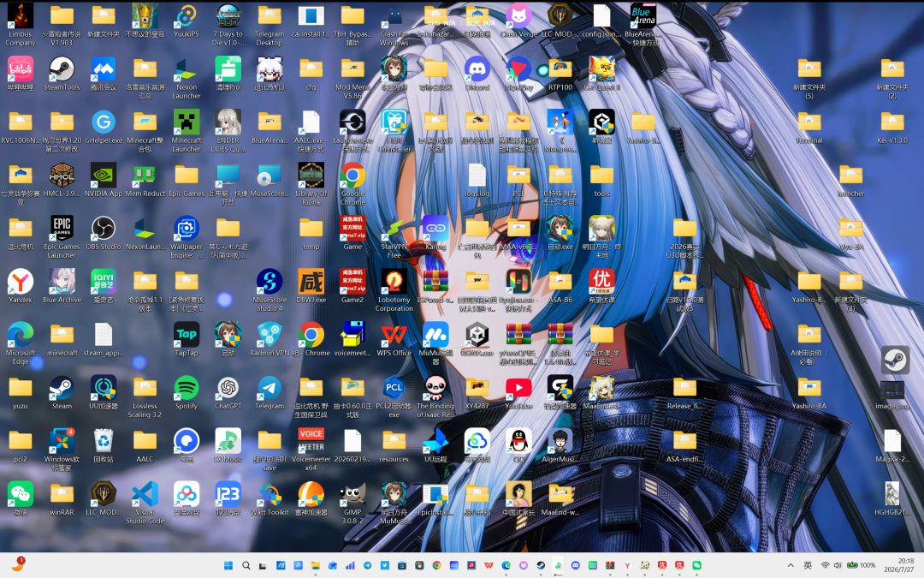The image size is (924, 578).
Task: Open the 7 Days to Die trainer icon
Action: [x=228, y=24]
